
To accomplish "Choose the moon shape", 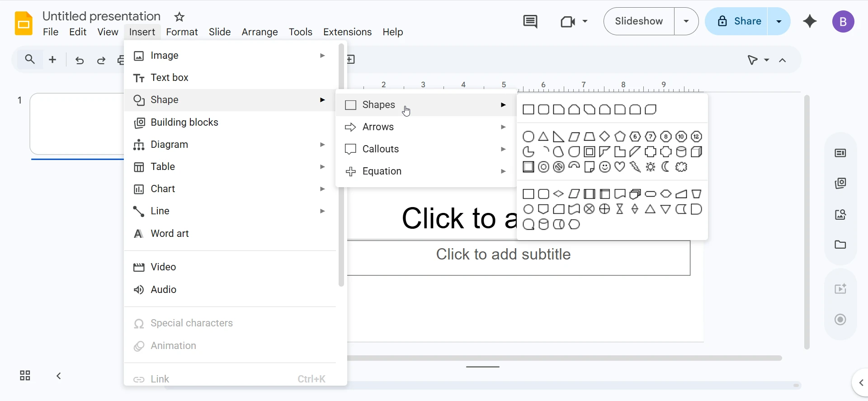I will tap(665, 167).
